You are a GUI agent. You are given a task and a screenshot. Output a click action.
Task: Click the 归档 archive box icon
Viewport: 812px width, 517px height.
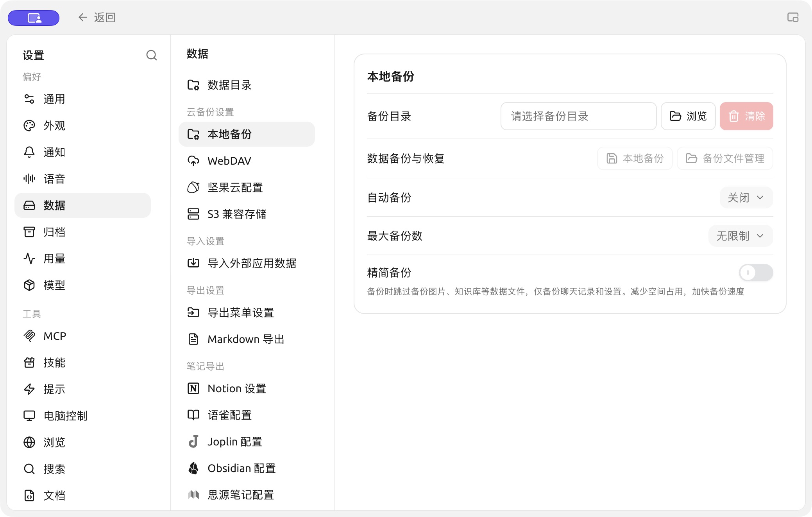click(29, 232)
